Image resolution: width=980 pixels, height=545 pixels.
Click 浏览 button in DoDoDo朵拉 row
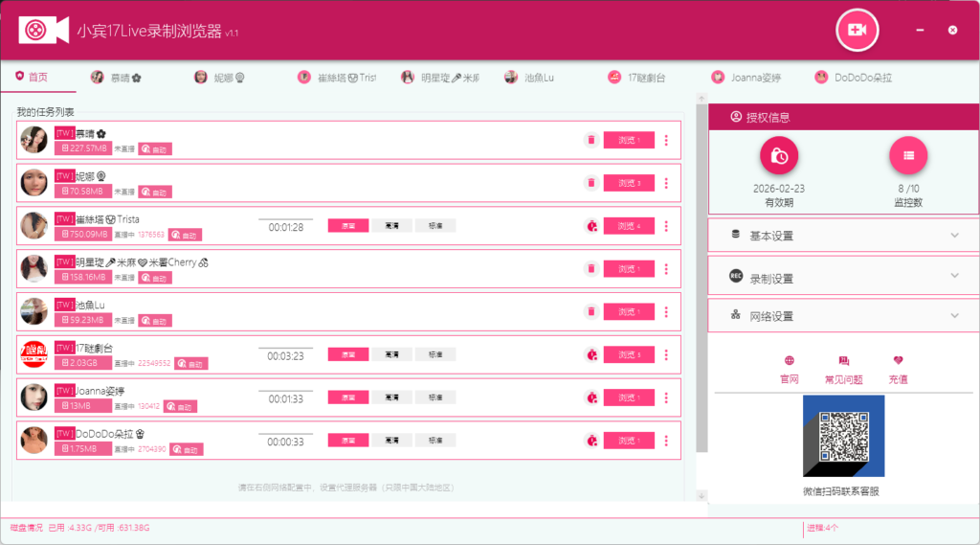coord(629,441)
